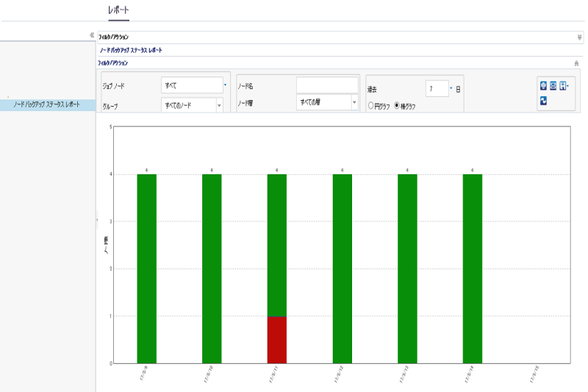Click into the ノード名 text field
This screenshot has height=392, width=588.
327,85
